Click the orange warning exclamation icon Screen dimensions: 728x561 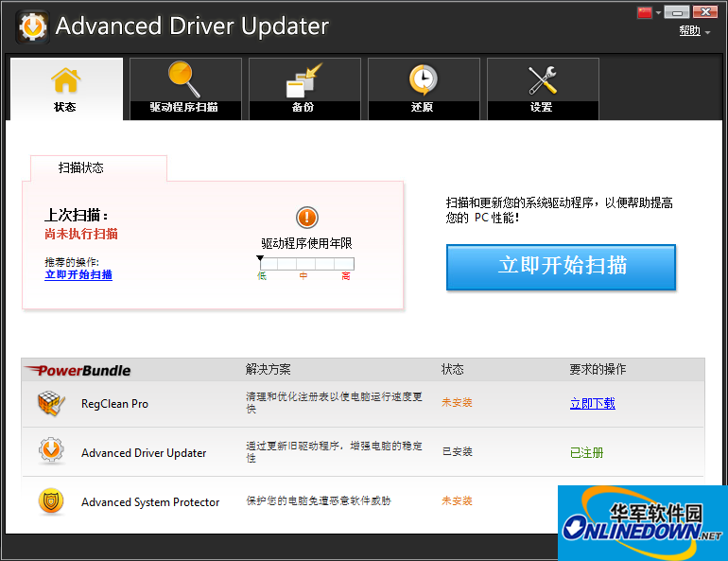[307, 218]
